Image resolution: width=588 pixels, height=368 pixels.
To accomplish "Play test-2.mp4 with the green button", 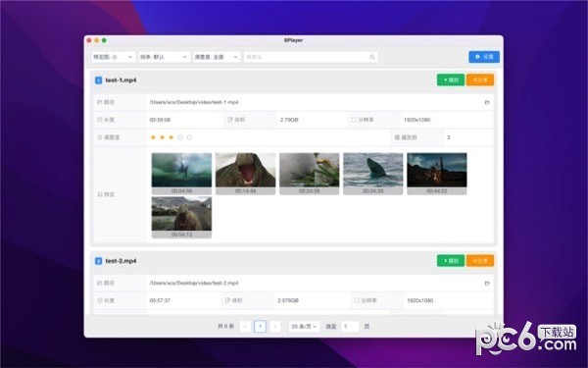I will (451, 261).
